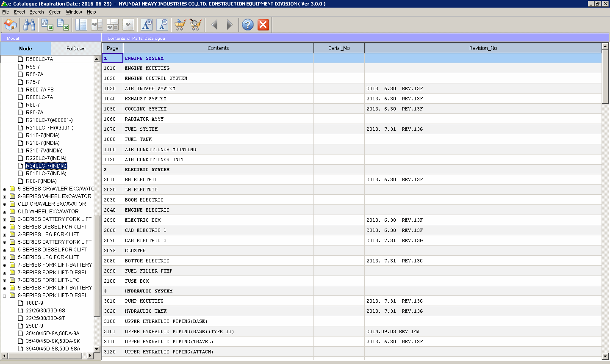Expand the 3-SERIES BATTERY FORK LIFT node
This screenshot has height=364, width=610.
pyautogui.click(x=5, y=220)
